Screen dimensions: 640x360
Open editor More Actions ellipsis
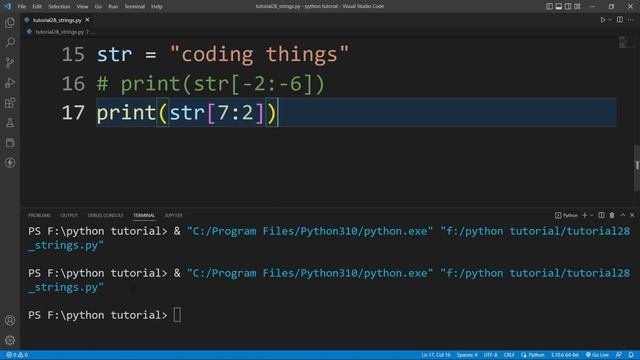[x=631, y=20]
